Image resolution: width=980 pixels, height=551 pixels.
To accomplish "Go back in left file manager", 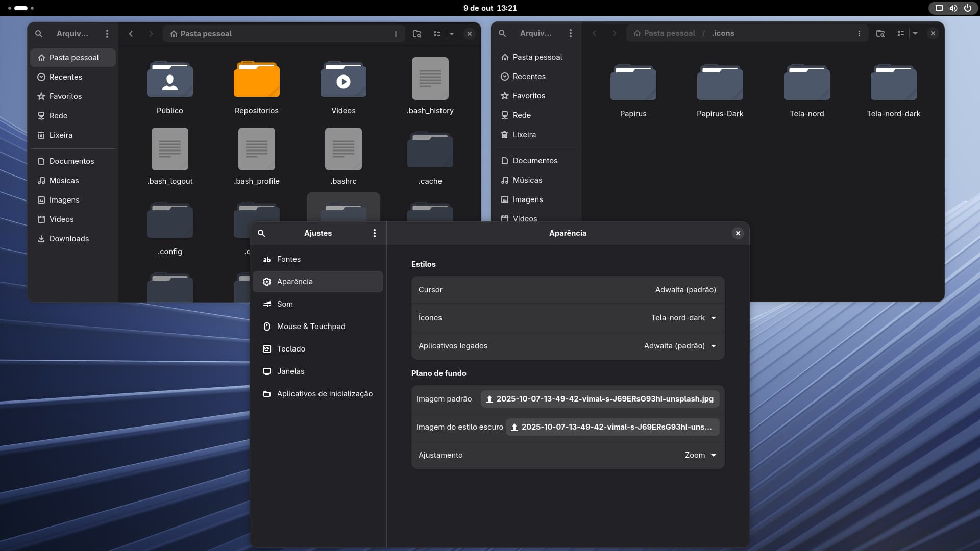I will pos(131,34).
